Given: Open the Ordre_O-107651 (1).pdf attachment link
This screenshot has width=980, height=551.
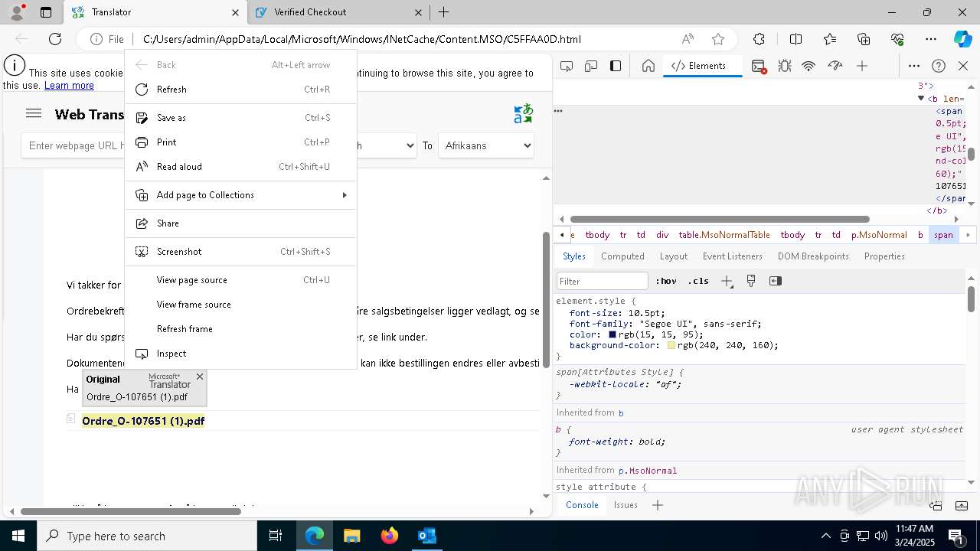Looking at the screenshot, I should pyautogui.click(x=143, y=421).
